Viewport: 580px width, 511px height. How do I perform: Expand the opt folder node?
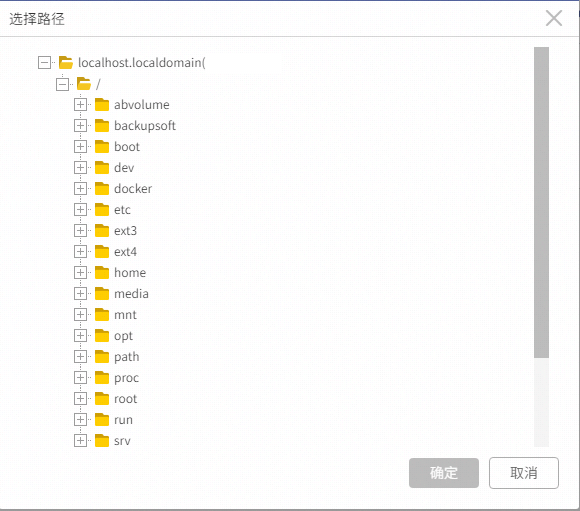pos(80,336)
